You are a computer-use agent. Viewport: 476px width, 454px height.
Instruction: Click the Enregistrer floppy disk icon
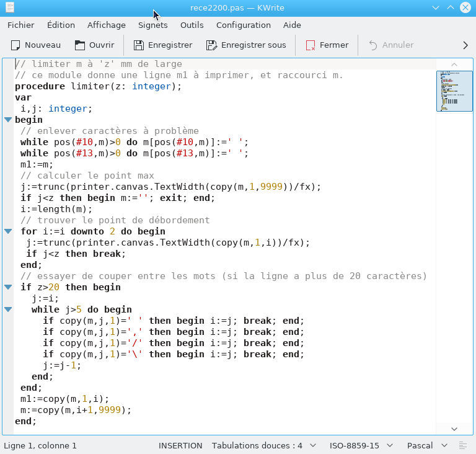(x=139, y=45)
